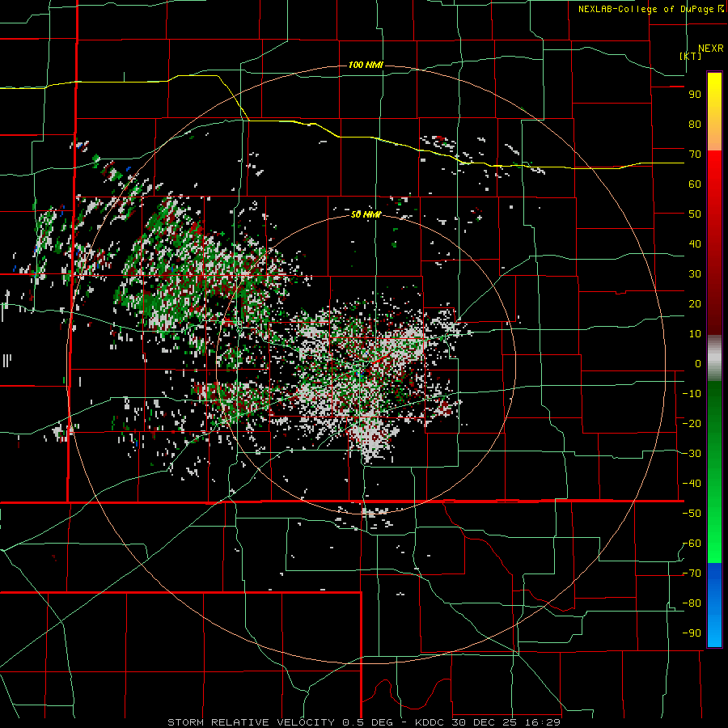The width and height of the screenshot is (728, 728).
Task: Click the NEXR label above the scale
Action: pos(711,49)
